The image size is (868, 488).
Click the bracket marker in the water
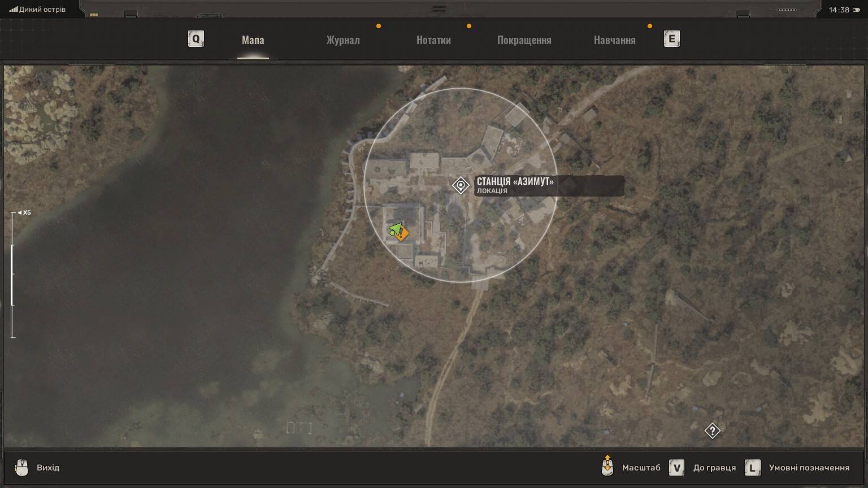(299, 428)
